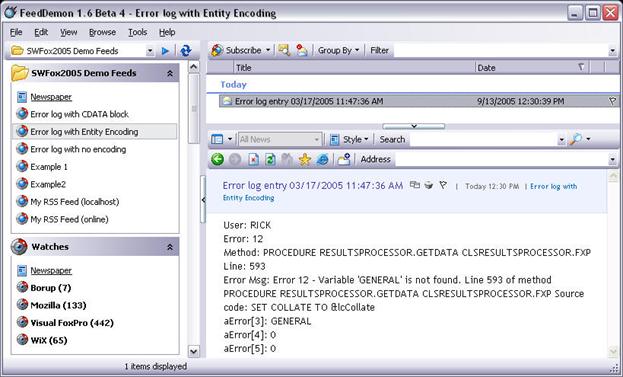
Task: Click the grayed binoculars find icon
Action: (x=287, y=159)
